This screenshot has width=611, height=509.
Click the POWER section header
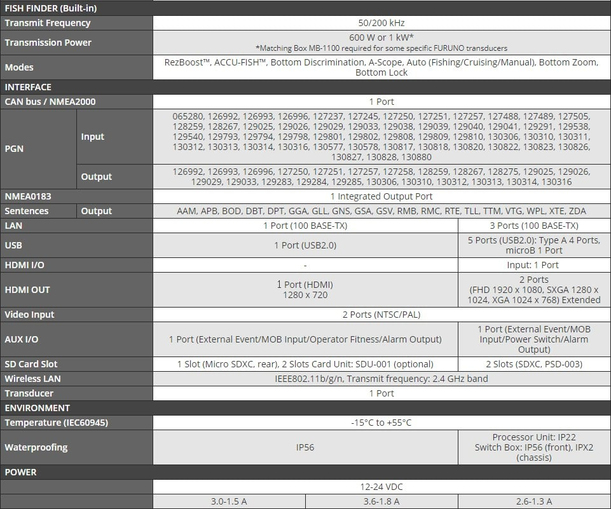[x=20, y=471]
